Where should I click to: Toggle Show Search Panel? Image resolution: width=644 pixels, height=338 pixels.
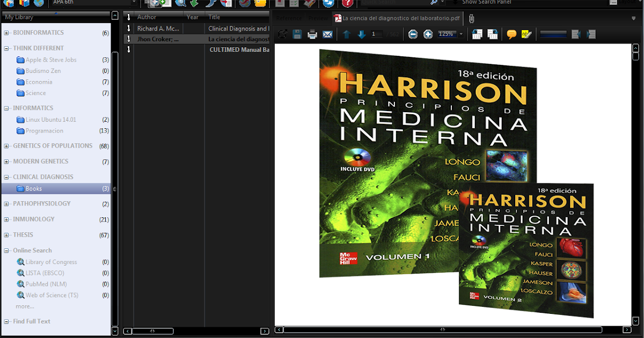pos(486,2)
